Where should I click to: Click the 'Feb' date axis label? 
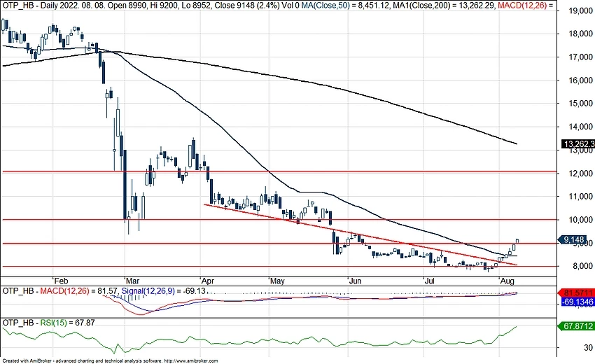(61, 281)
